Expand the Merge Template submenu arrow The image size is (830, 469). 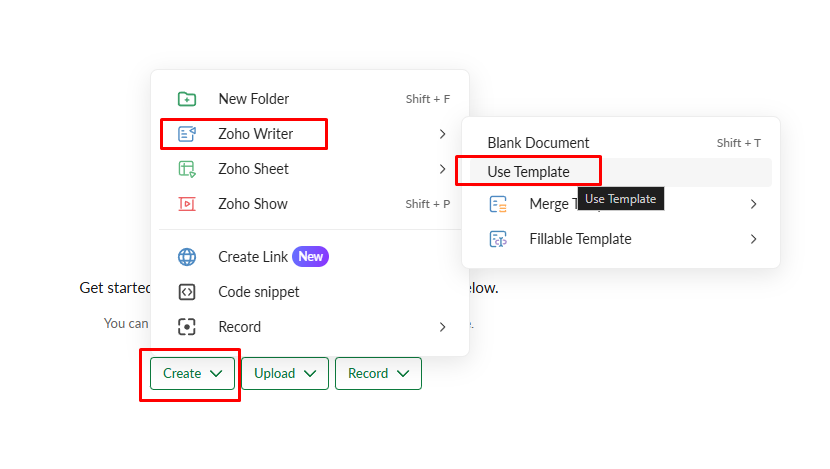(x=753, y=204)
